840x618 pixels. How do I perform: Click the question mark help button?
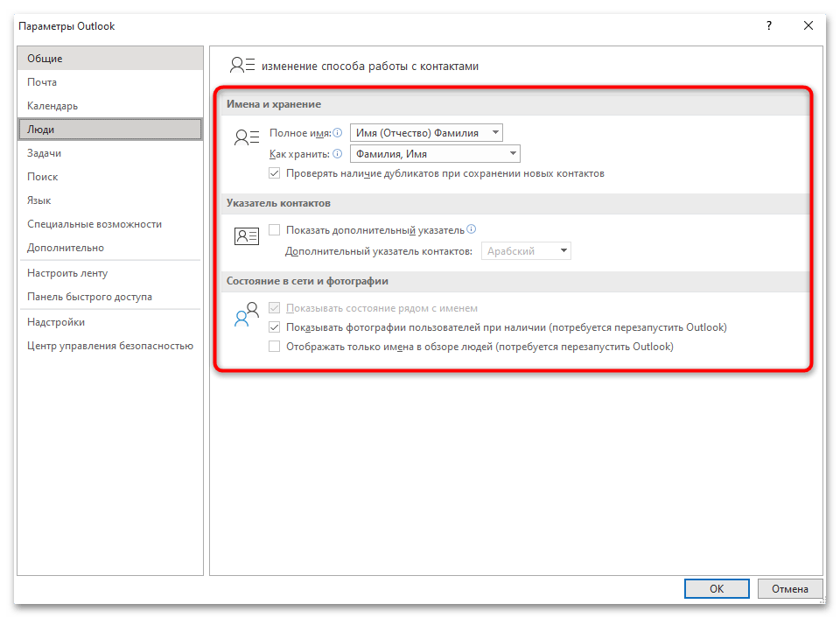(767, 26)
